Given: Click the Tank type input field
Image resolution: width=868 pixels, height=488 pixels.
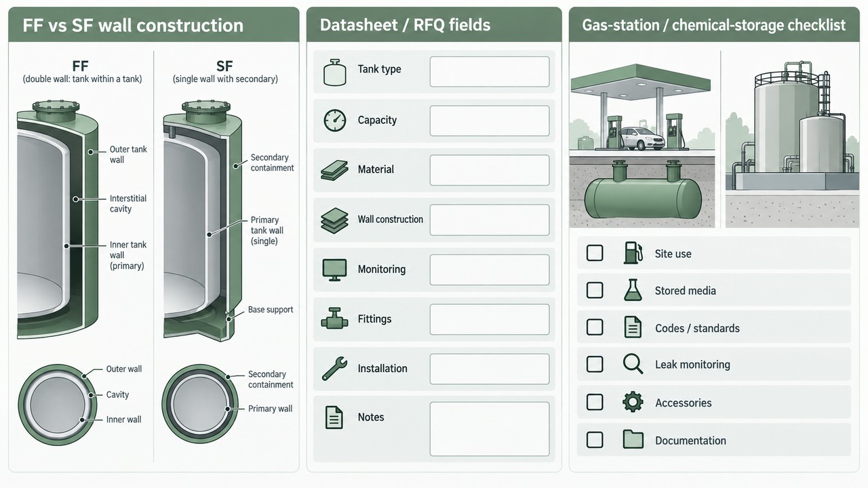Looking at the screenshot, I should (490, 71).
